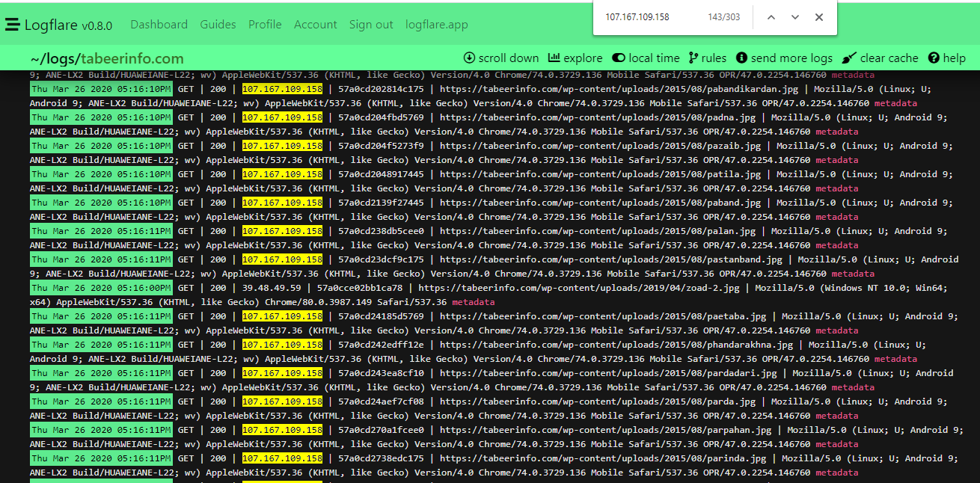The height and width of the screenshot is (483, 980).
Task: Click highlighted IP in pazaib.jpg row
Action: 282,146
